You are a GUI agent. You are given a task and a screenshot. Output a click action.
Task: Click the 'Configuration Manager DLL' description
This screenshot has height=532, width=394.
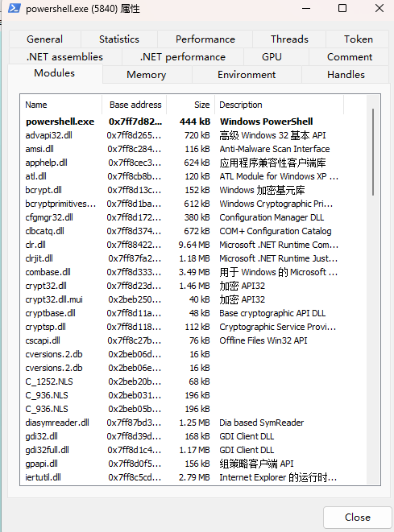pyautogui.click(x=272, y=217)
